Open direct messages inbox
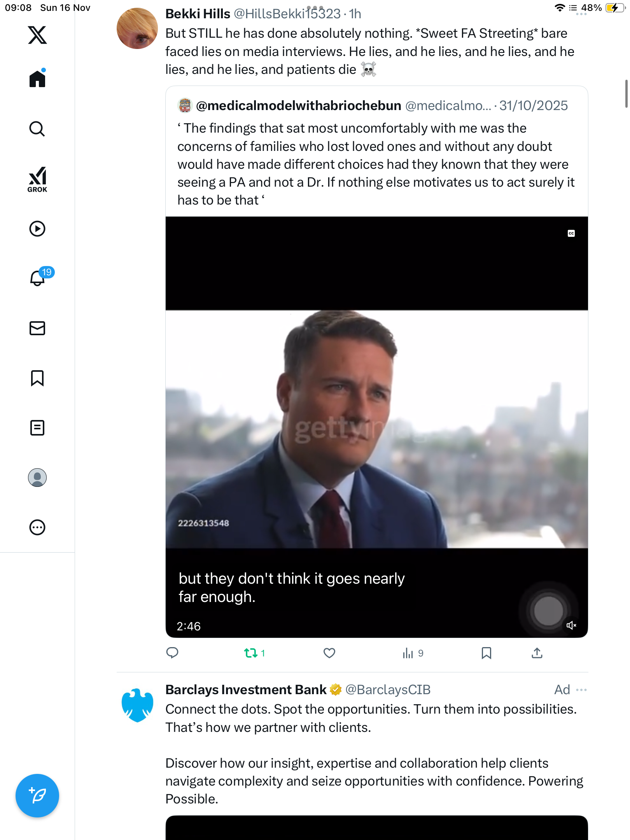This screenshot has width=630, height=840. click(37, 328)
